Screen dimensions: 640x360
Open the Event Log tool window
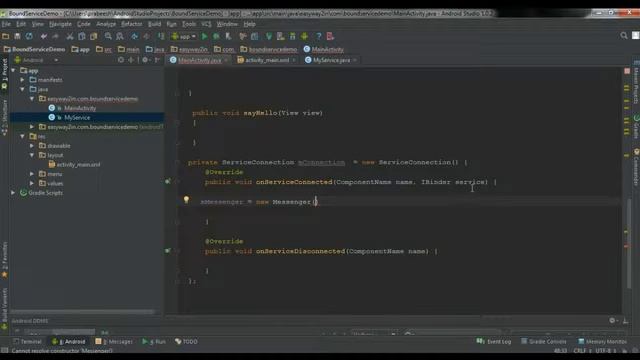coord(493,342)
